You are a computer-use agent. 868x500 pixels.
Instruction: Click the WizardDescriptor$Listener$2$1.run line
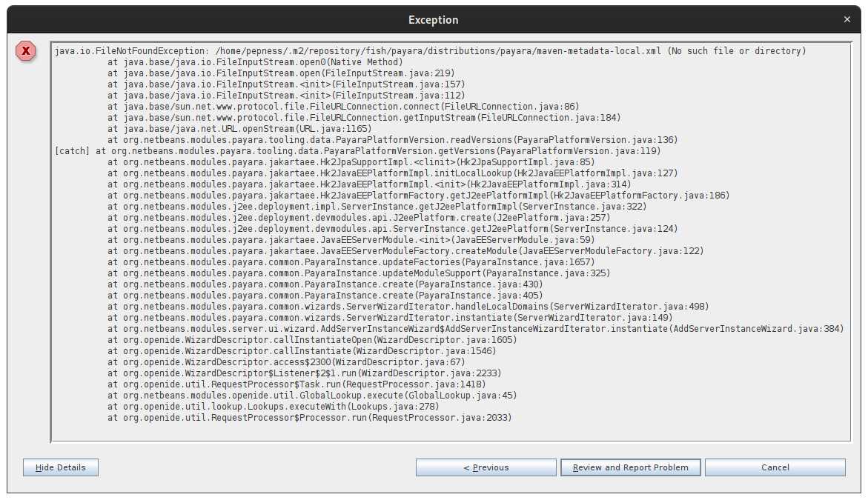click(305, 373)
